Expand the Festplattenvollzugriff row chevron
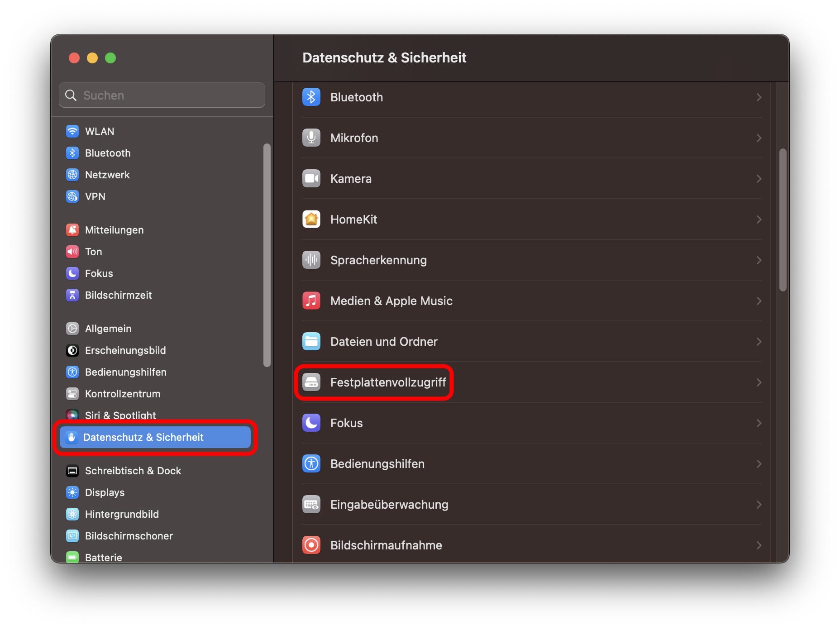Viewport: 840px width, 630px height. coord(759,382)
